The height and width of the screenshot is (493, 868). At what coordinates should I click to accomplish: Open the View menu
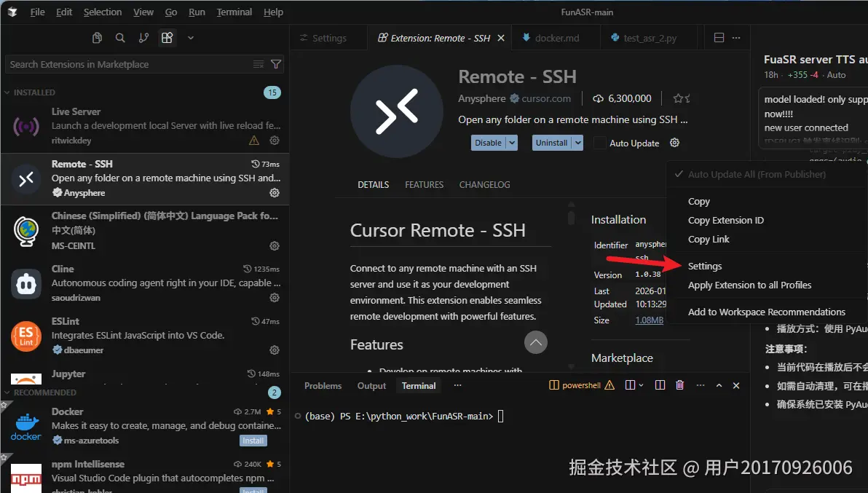[143, 12]
